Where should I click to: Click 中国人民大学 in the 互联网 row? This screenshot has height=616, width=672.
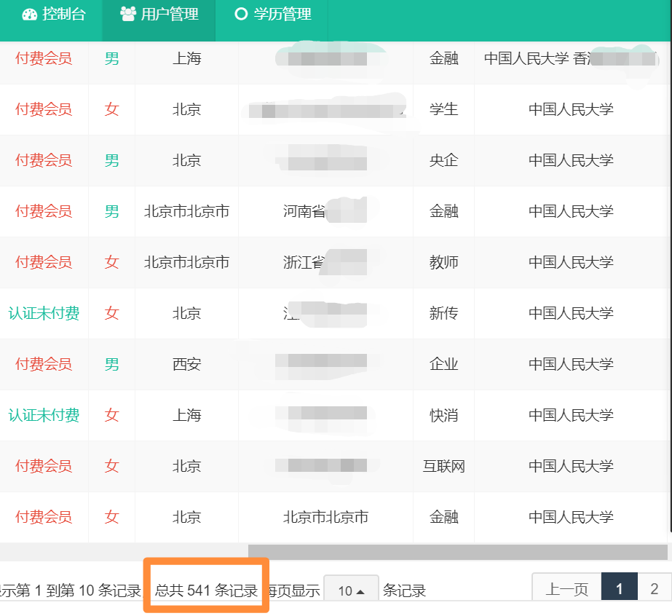(x=571, y=467)
